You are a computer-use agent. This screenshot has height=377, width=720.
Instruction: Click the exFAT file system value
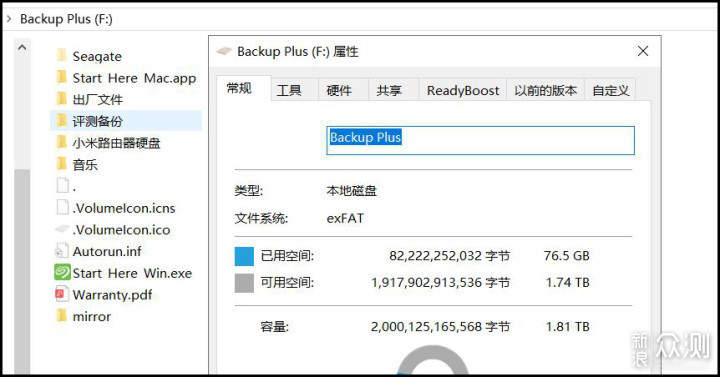pyautogui.click(x=345, y=218)
